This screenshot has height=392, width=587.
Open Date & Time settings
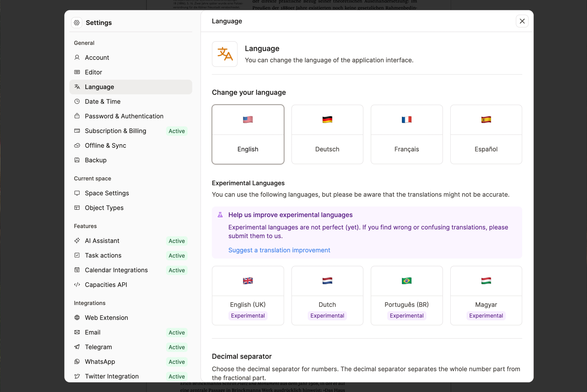[x=131, y=101]
